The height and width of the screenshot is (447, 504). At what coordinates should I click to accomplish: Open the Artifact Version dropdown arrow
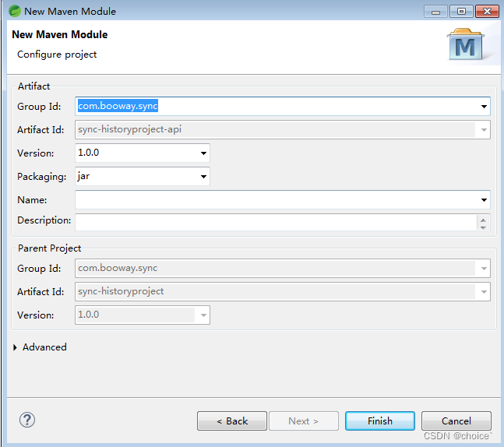tap(203, 153)
